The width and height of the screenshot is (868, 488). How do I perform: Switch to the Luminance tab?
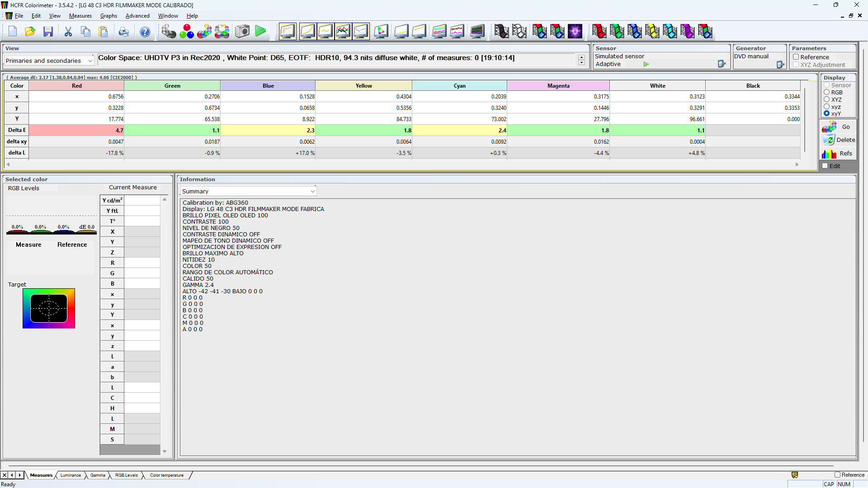(71, 475)
